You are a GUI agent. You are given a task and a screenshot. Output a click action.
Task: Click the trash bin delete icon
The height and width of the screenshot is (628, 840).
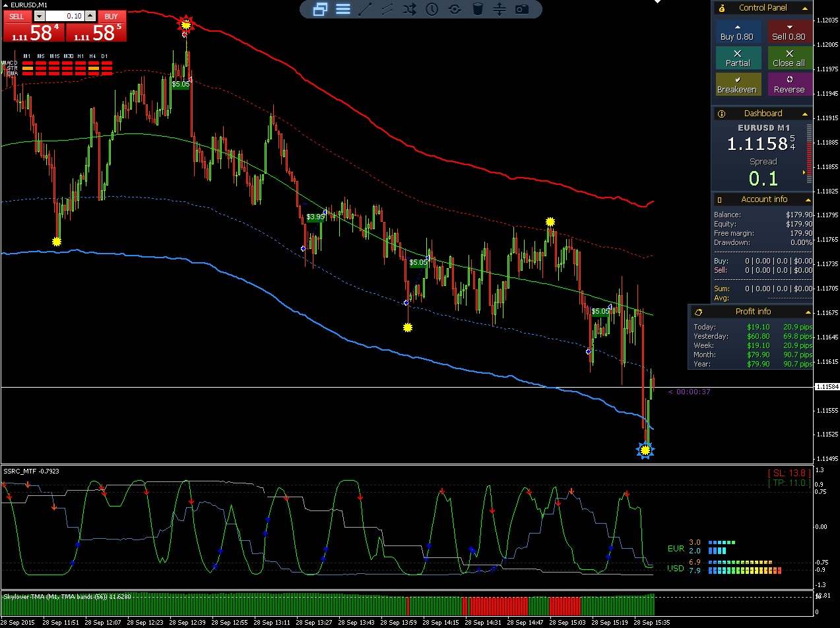point(478,9)
